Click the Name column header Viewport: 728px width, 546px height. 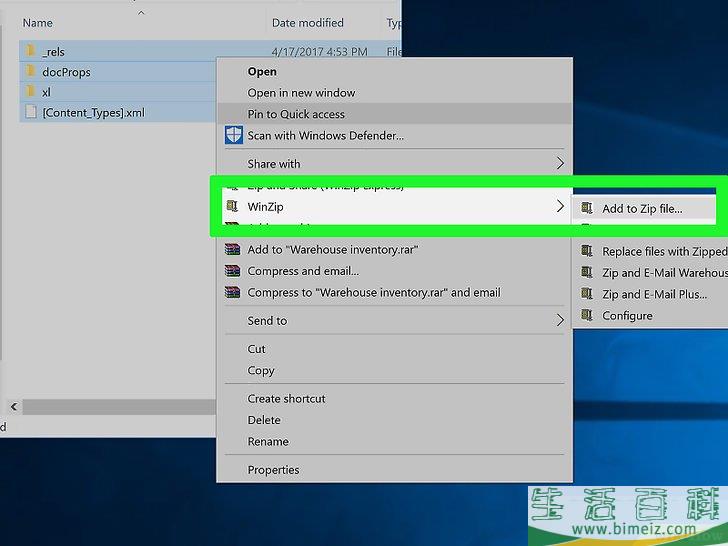tap(37, 23)
